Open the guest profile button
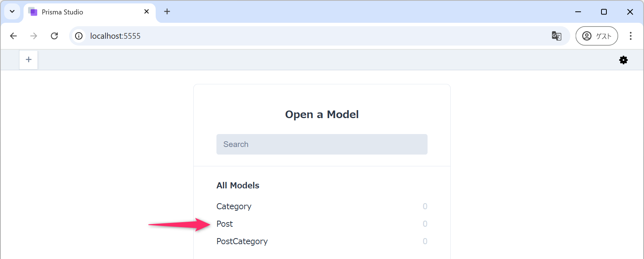644x259 pixels. [x=597, y=36]
